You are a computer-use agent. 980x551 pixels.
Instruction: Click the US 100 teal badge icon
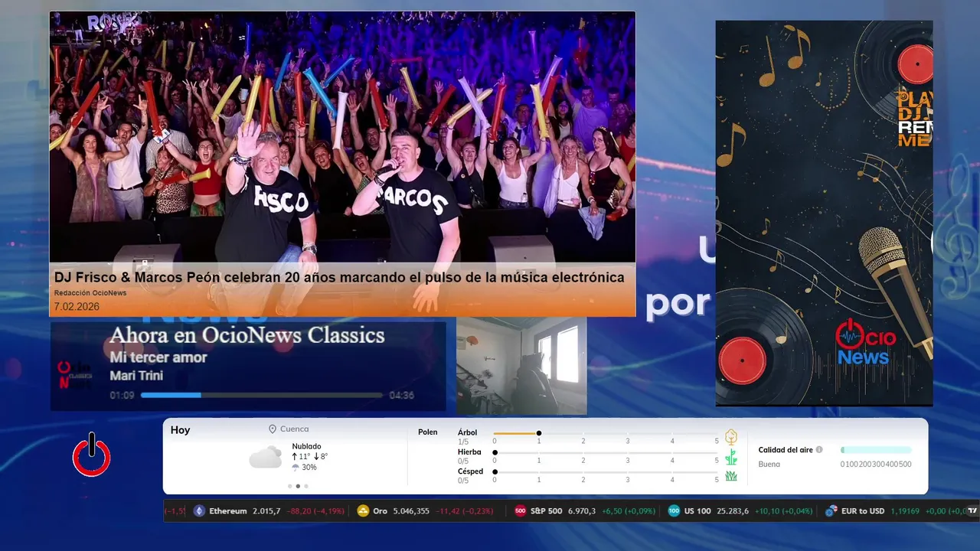[x=674, y=511]
